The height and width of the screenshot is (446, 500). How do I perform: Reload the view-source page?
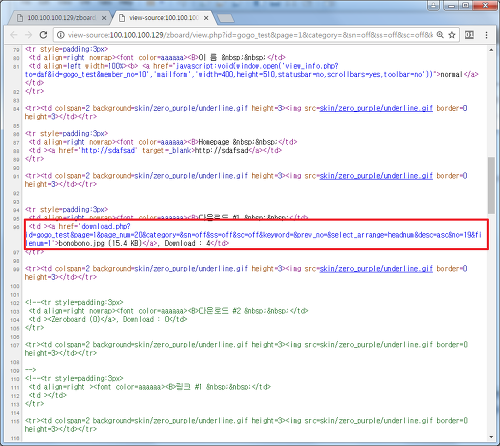43,35
